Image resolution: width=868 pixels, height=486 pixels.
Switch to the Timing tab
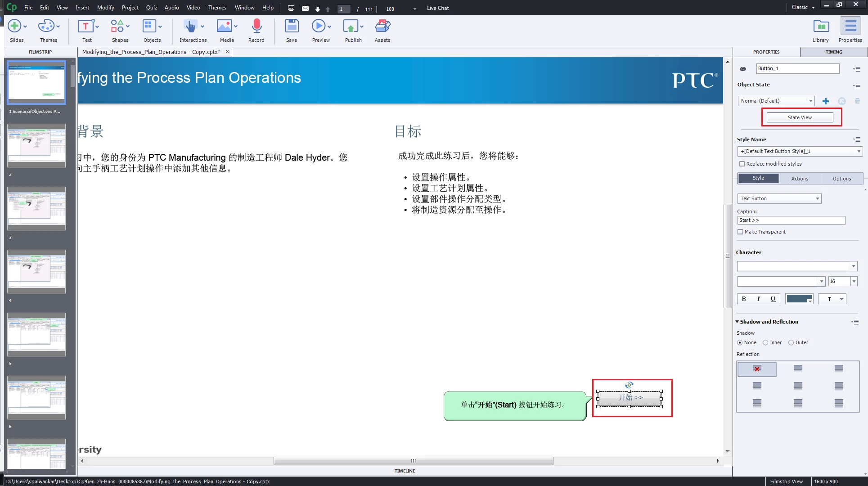click(x=833, y=52)
